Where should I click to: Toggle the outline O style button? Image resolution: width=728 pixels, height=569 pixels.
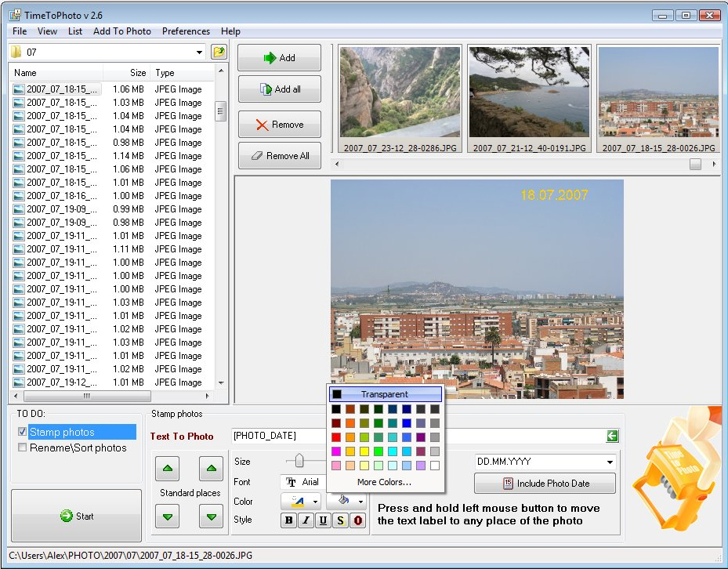click(x=358, y=520)
